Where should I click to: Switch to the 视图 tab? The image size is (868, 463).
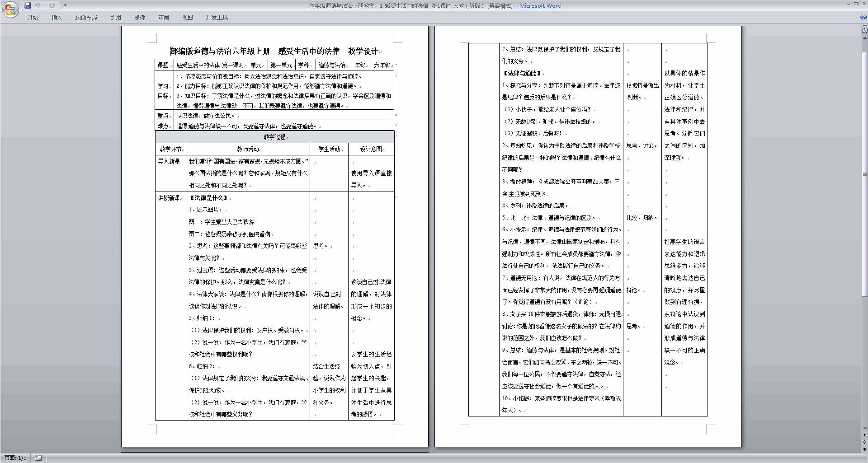click(x=188, y=18)
